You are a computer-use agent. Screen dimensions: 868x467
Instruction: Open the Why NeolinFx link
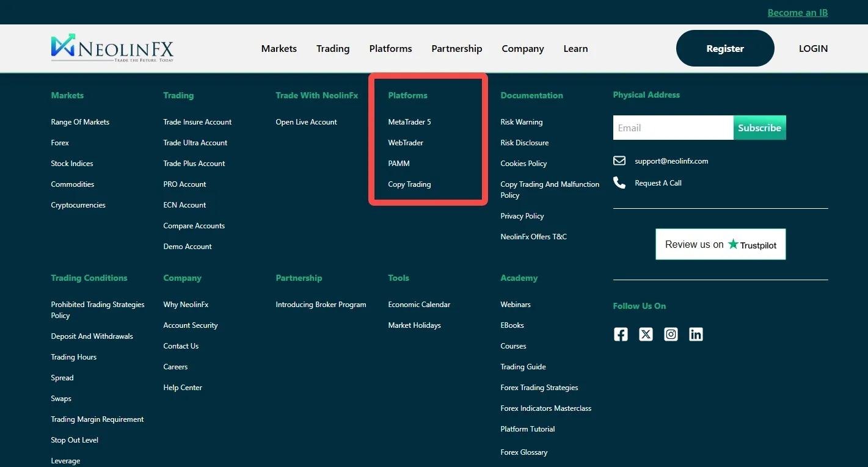[186, 305]
